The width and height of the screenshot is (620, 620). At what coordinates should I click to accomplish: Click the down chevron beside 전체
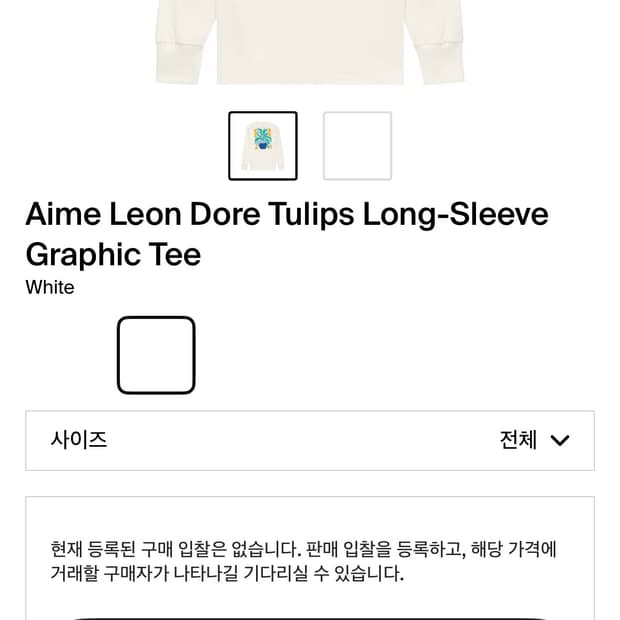pyautogui.click(x=560, y=440)
